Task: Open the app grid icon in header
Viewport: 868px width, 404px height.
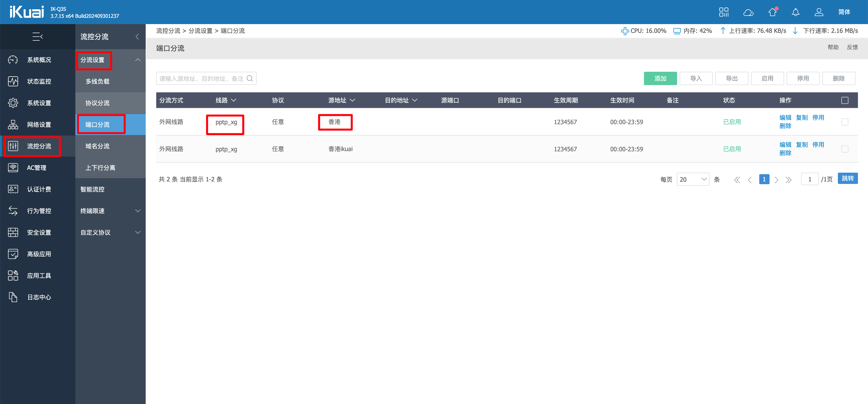Action: [x=723, y=12]
